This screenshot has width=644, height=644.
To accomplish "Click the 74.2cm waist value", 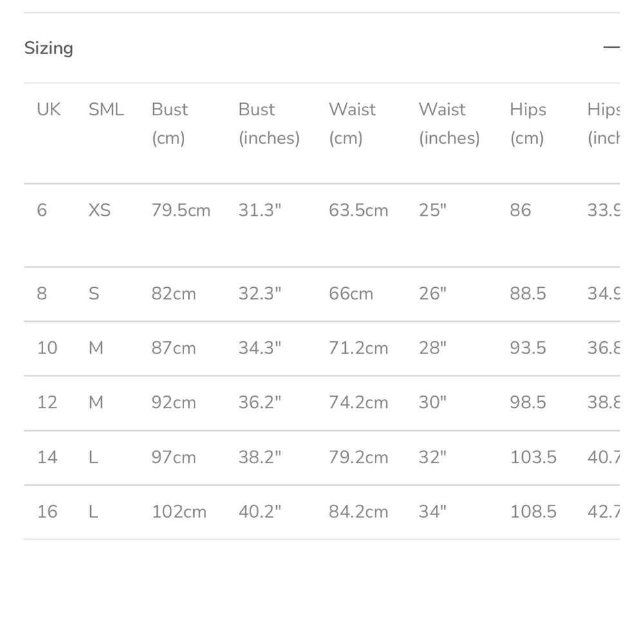I will point(358,402).
